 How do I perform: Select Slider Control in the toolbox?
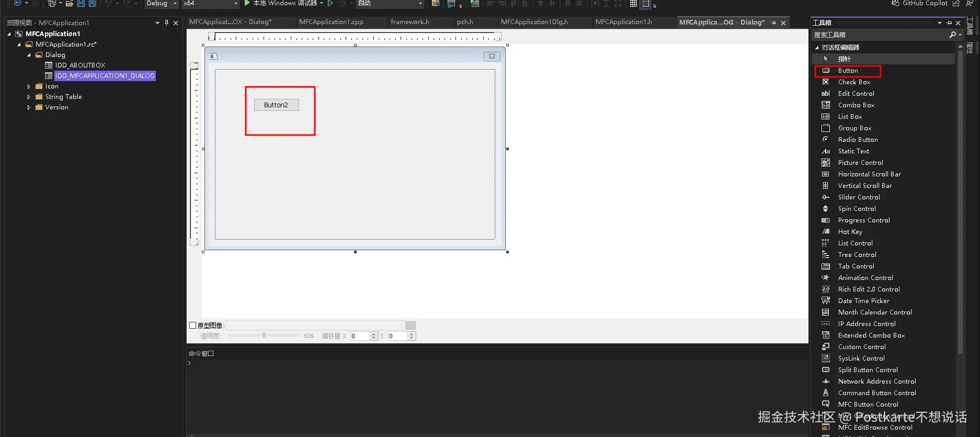click(859, 197)
